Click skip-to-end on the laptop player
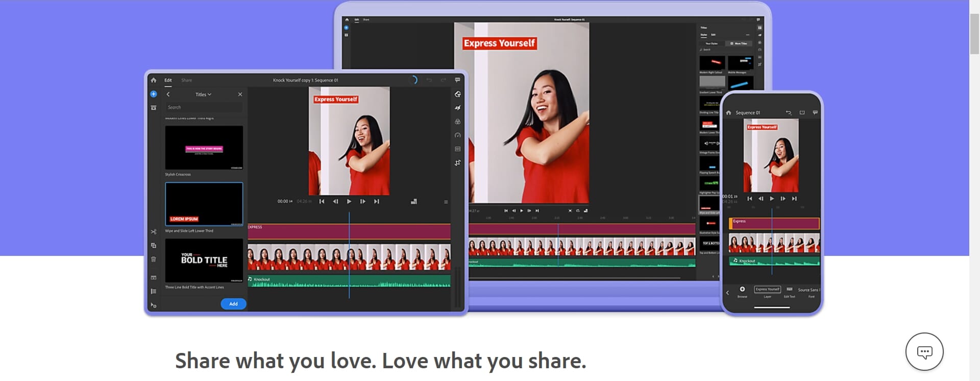The height and width of the screenshot is (381, 980). pos(537,210)
